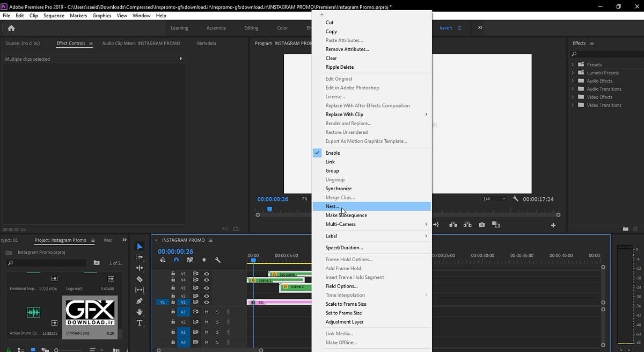The image size is (644, 352).
Task: Open timeline display settings wrench
Action: click(217, 260)
